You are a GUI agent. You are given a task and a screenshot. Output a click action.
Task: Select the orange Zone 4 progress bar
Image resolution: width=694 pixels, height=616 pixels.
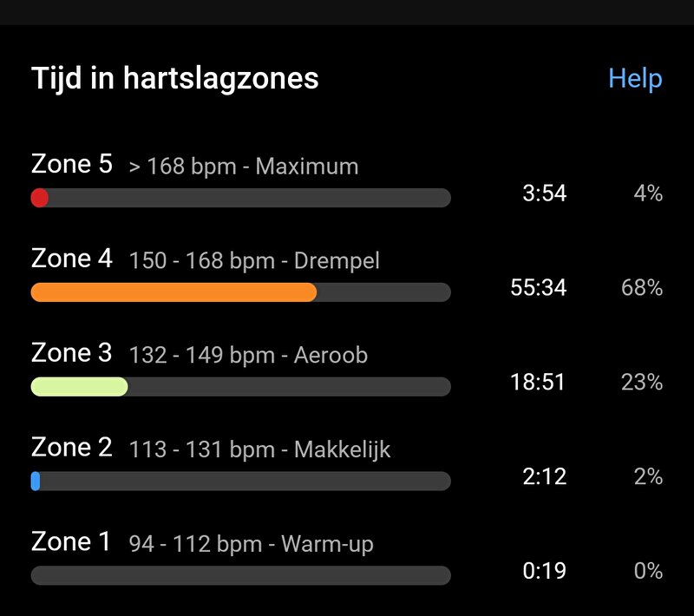pyautogui.click(x=241, y=292)
